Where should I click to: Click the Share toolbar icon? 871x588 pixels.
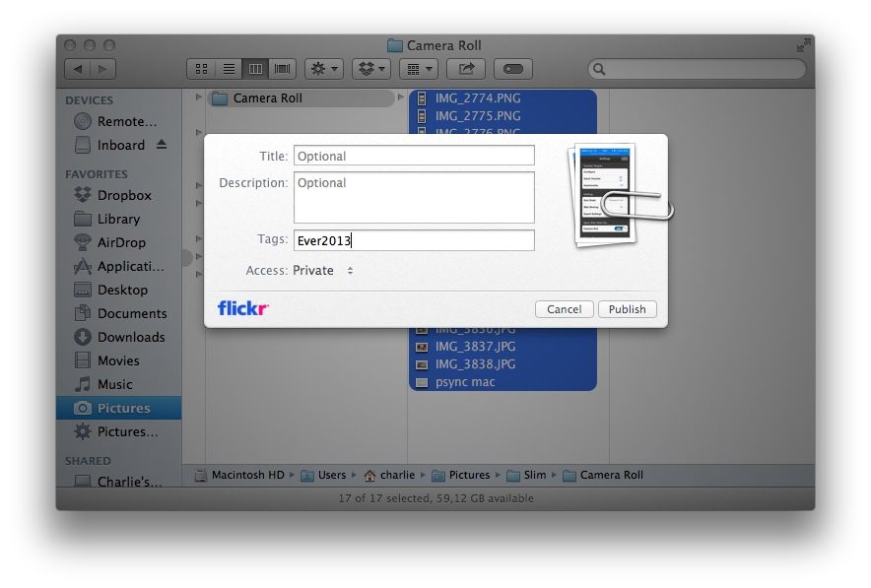[466, 69]
